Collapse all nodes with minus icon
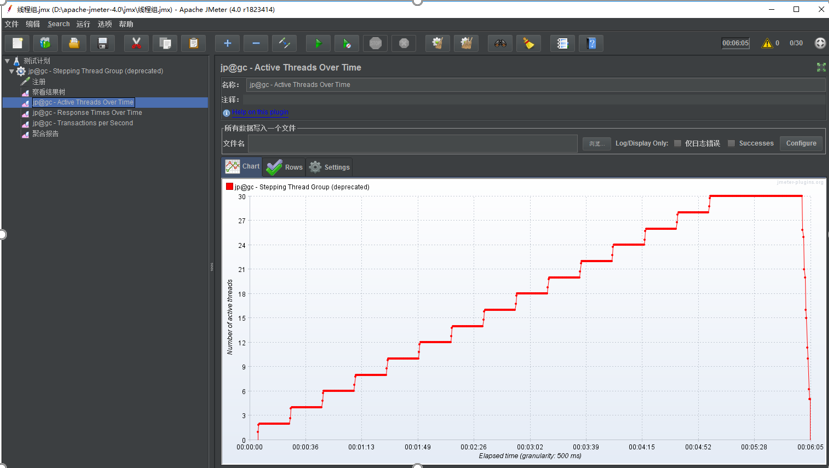The width and height of the screenshot is (829, 468). pyautogui.click(x=256, y=43)
